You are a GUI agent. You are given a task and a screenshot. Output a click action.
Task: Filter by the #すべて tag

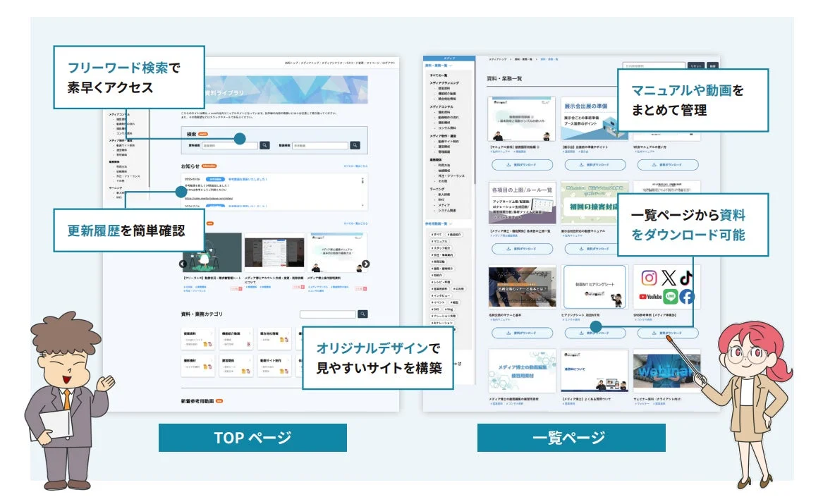[437, 235]
